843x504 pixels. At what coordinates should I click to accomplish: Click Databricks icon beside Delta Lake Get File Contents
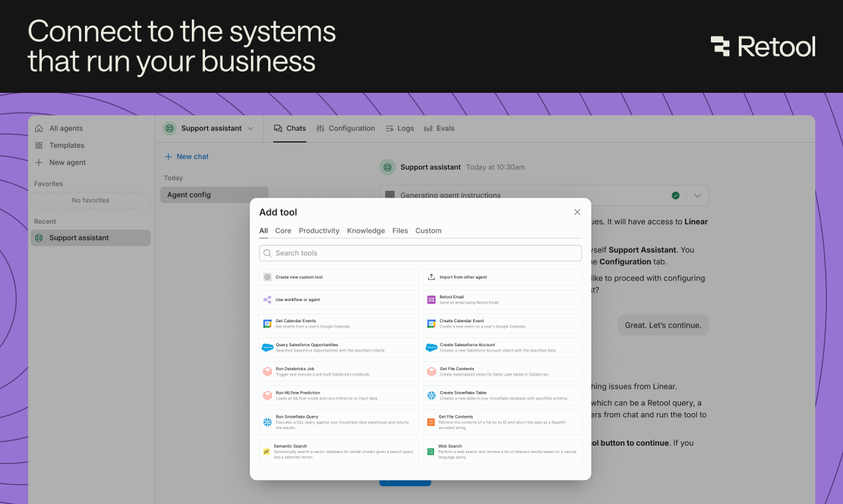coord(431,371)
